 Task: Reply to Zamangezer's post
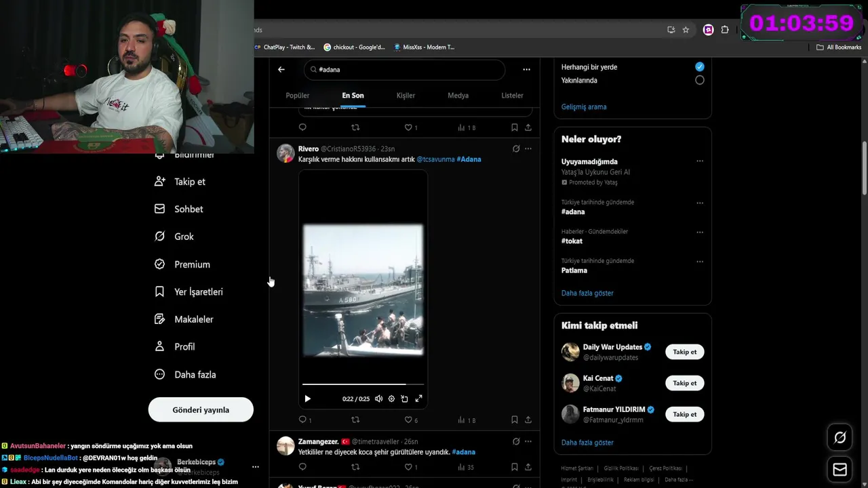302,467
